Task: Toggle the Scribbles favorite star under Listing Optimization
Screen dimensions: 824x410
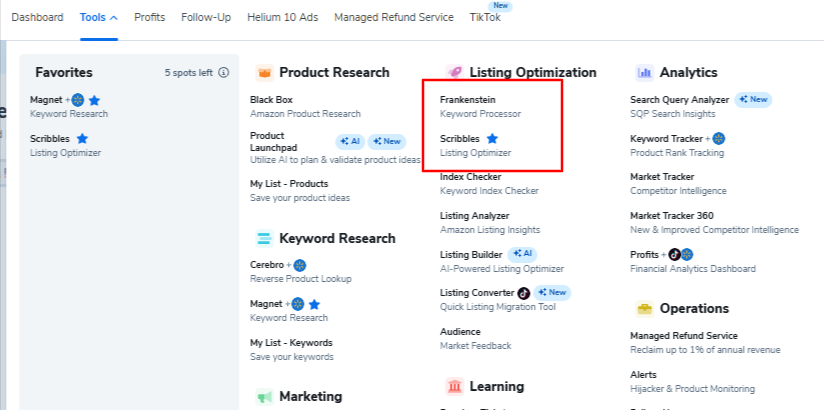Action: [492, 139]
